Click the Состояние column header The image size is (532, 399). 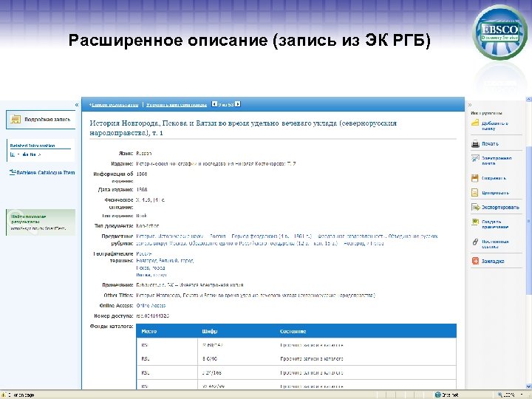(293, 331)
